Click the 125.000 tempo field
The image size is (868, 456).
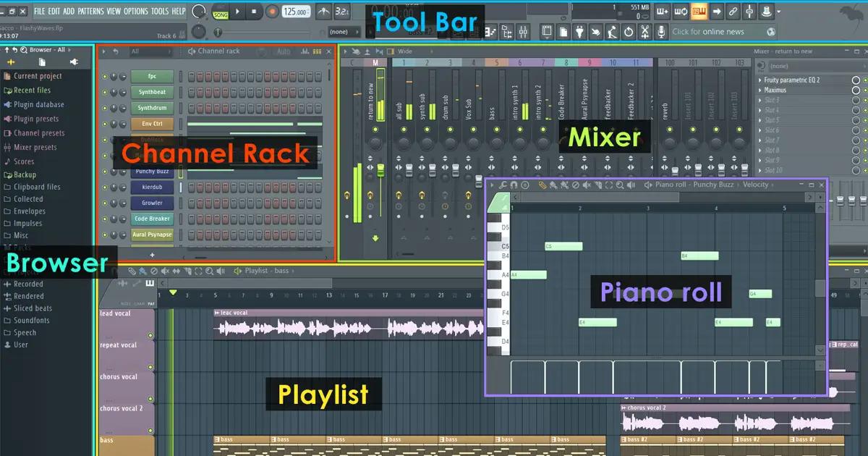[294, 12]
